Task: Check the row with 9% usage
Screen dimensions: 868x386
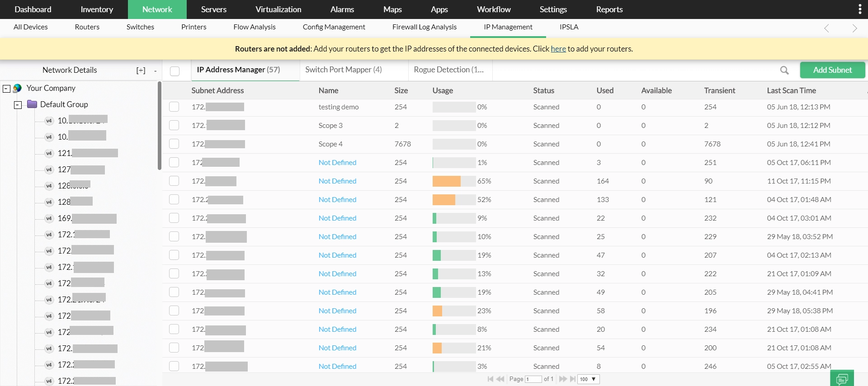Action: pyautogui.click(x=174, y=218)
